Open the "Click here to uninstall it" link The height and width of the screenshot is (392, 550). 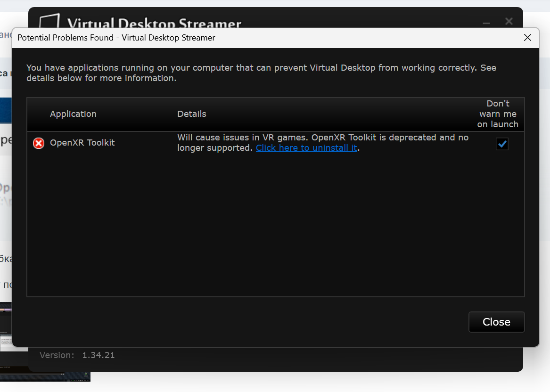[306, 148]
